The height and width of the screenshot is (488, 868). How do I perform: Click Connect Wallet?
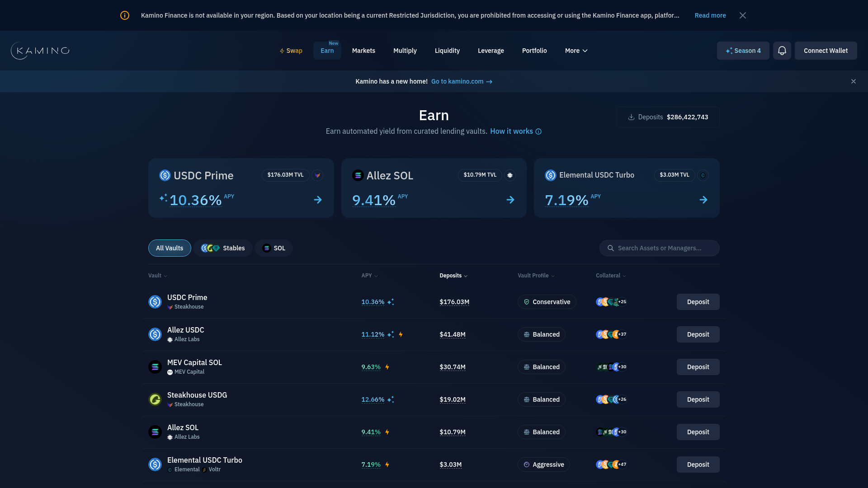[x=826, y=51]
